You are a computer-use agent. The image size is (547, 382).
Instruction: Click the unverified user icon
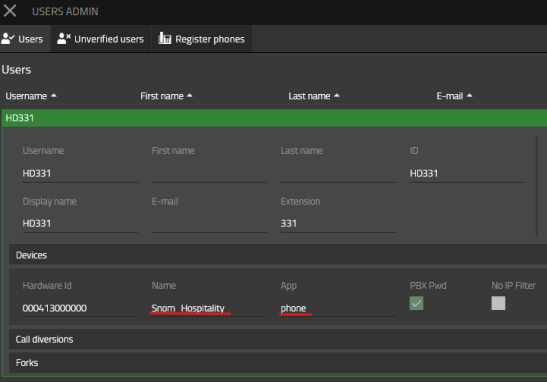tap(64, 38)
